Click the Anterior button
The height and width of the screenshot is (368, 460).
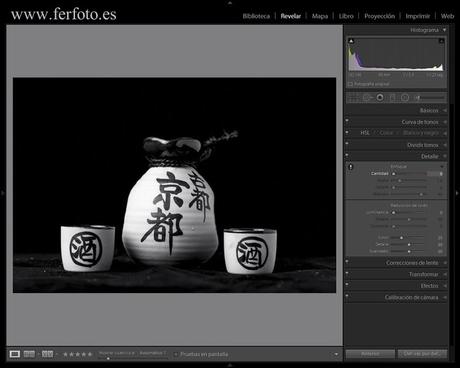pyautogui.click(x=370, y=354)
